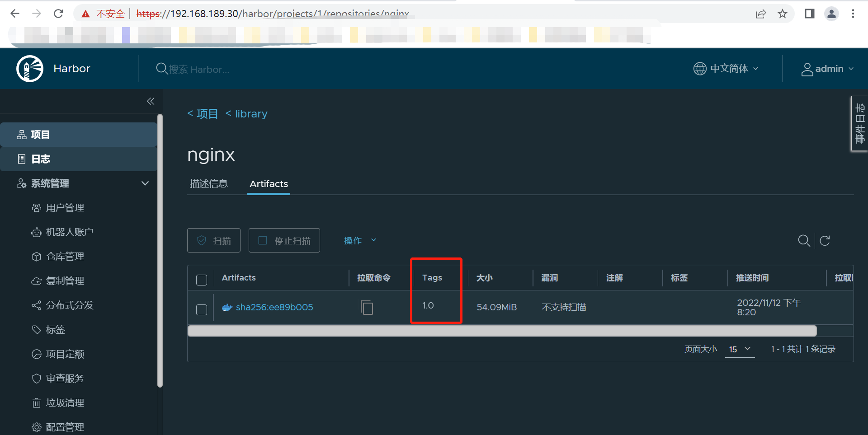Collapse the sidebar with double-chevron icon
The height and width of the screenshot is (435, 868).
[x=151, y=101]
